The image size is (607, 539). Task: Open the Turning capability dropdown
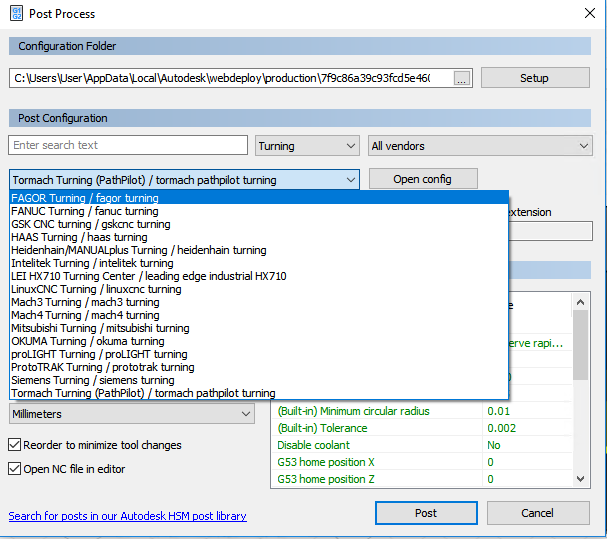[x=307, y=146]
